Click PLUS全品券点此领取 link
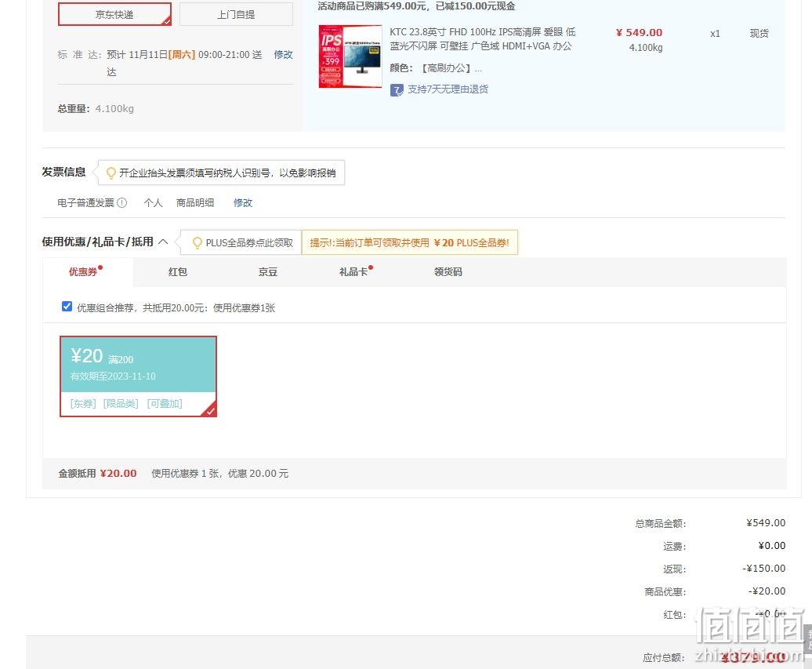The height and width of the screenshot is (669, 812). 249,242
